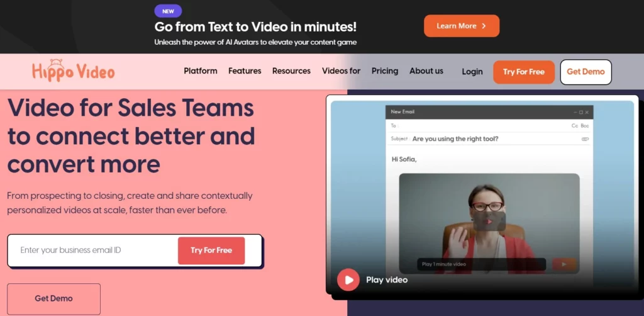
Task: Open the About us menu
Action: tap(426, 71)
